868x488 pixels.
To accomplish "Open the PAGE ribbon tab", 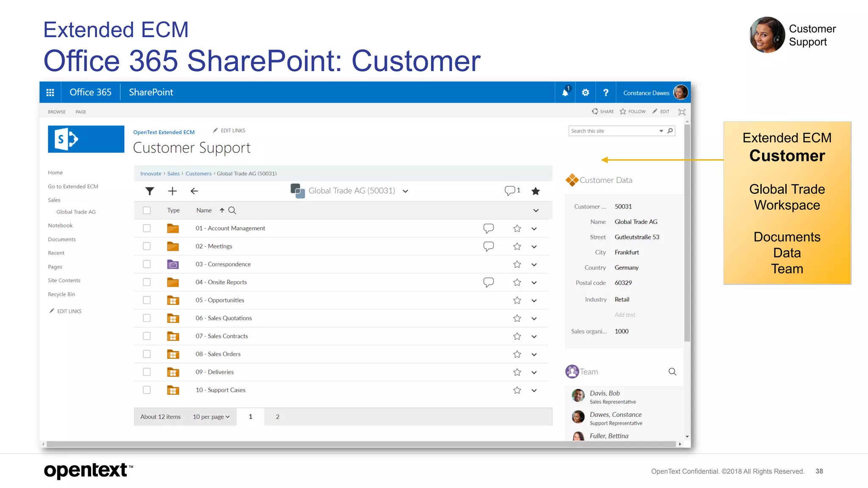I will [x=81, y=112].
